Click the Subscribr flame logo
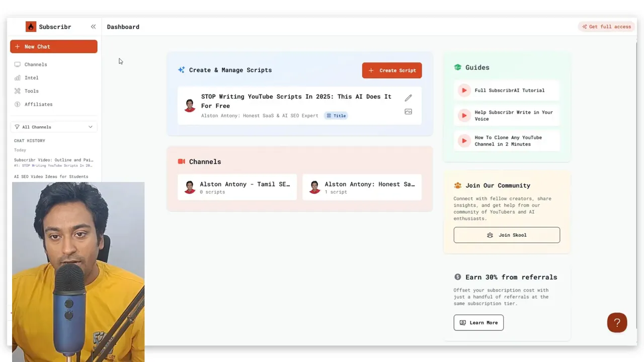Image resolution: width=644 pixels, height=362 pixels. [30, 26]
